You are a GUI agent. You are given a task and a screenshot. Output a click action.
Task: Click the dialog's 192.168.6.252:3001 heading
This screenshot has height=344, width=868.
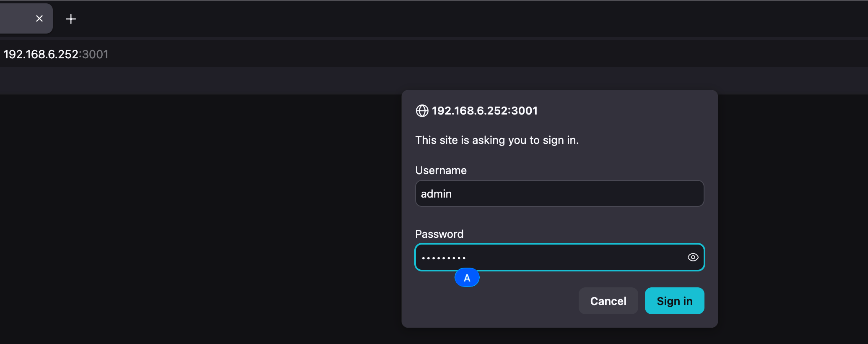484,111
